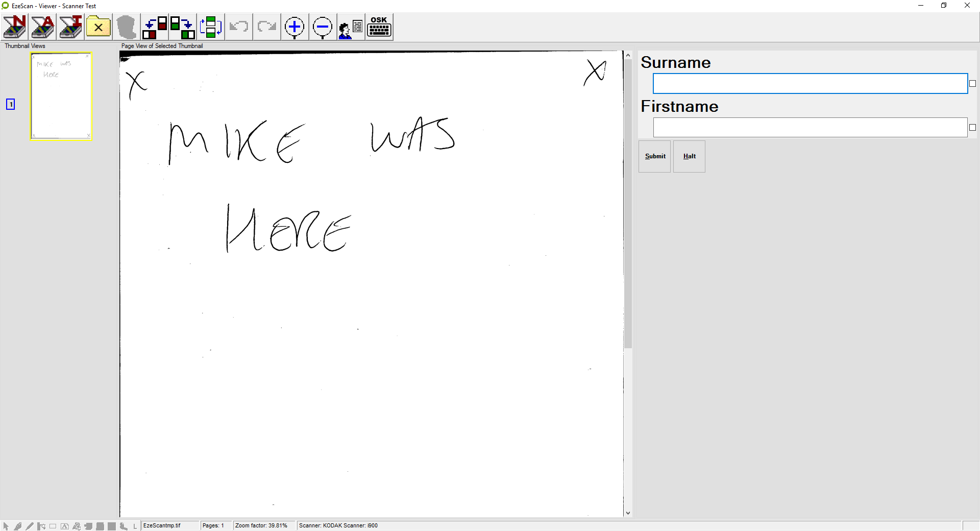Select the page 1 thumbnail
980x531 pixels.
point(61,96)
